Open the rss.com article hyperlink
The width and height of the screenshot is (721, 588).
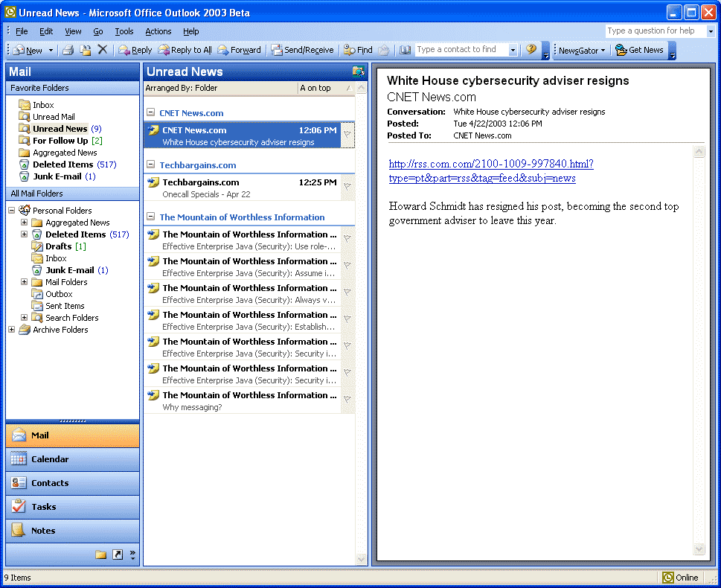click(490, 164)
